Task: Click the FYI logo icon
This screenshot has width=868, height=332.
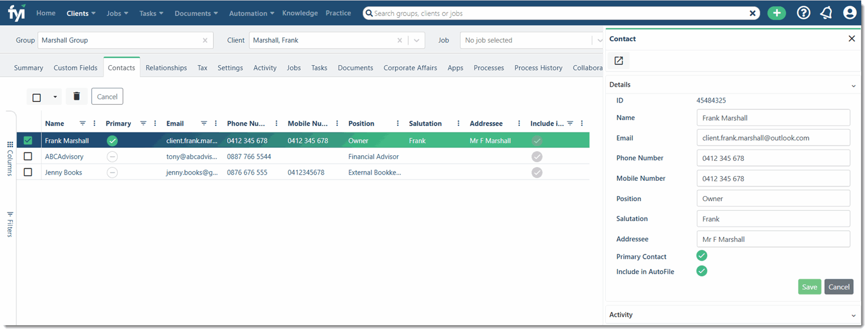Action: tap(17, 12)
